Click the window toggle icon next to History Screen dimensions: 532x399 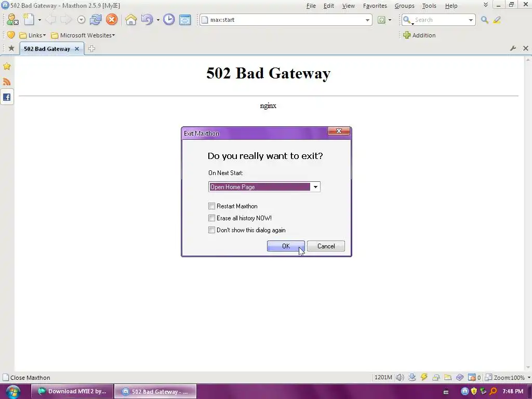[185, 20]
